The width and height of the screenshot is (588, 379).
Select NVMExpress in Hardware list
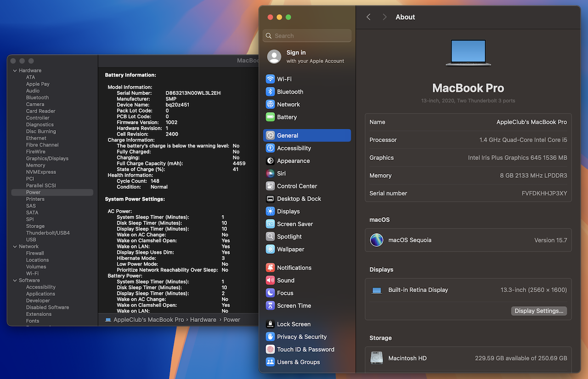pyautogui.click(x=41, y=172)
